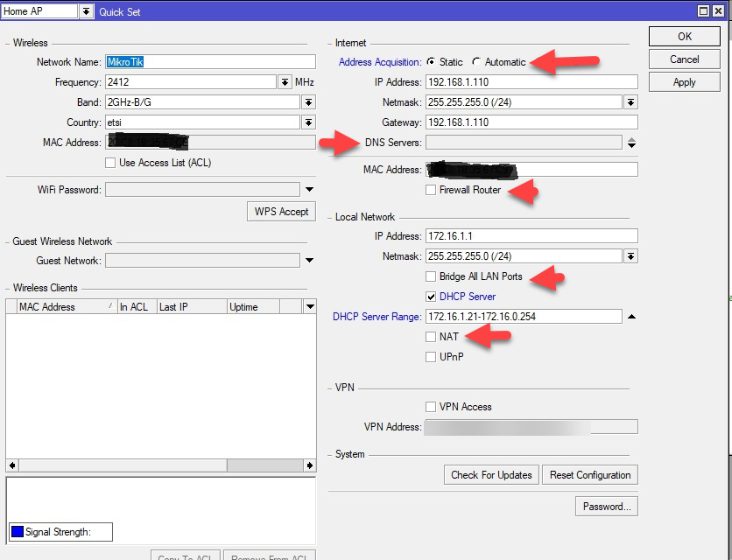
Task: Open the Home AP mode dropdown
Action: pos(86,11)
